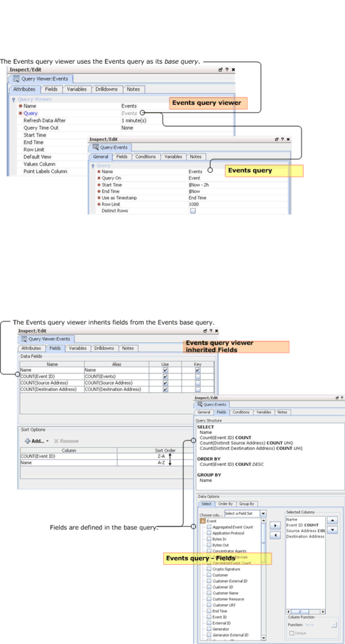Click the Row Limit value 1000
The width and height of the screenshot is (345, 644).
[193, 204]
